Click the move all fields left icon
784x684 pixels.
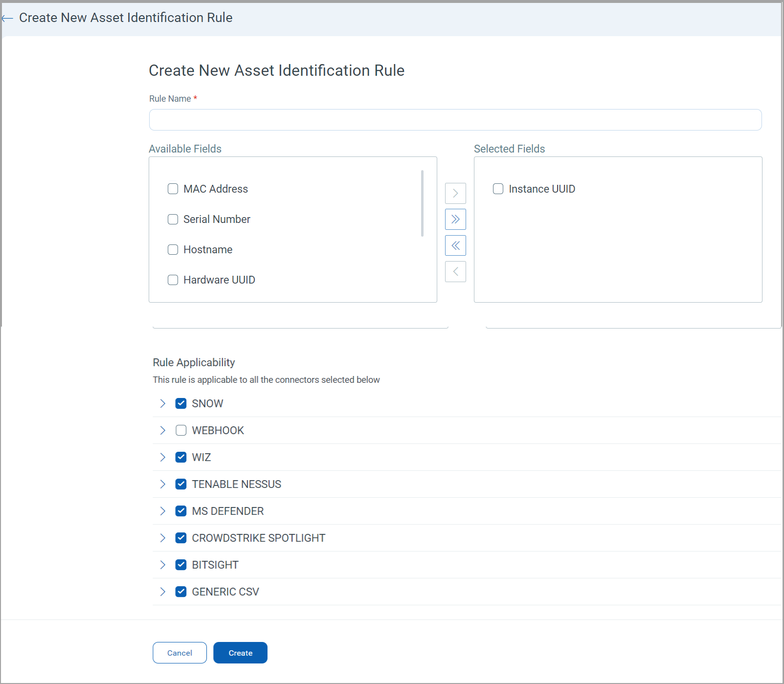(455, 245)
